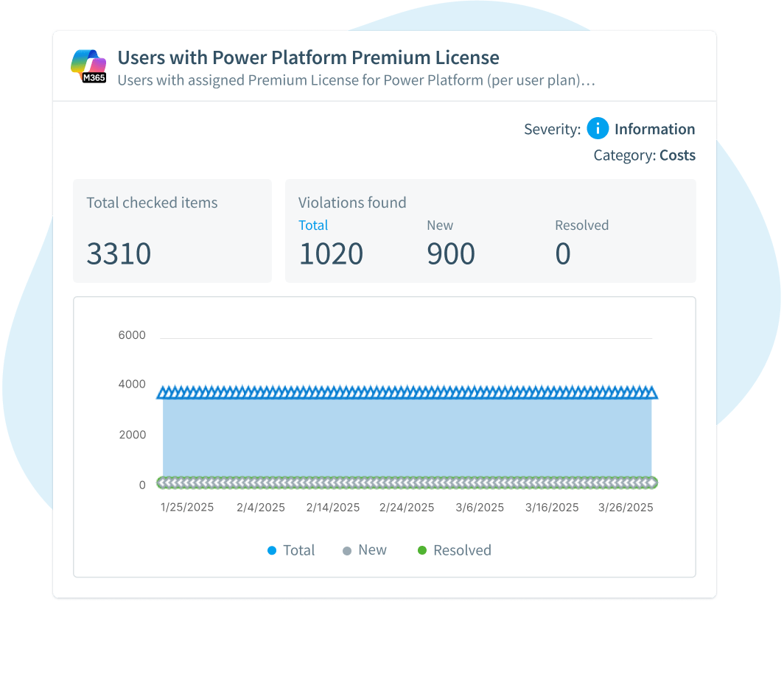Click the 6000 label on the y-axis
This screenshot has width=784, height=674.
pos(132,335)
